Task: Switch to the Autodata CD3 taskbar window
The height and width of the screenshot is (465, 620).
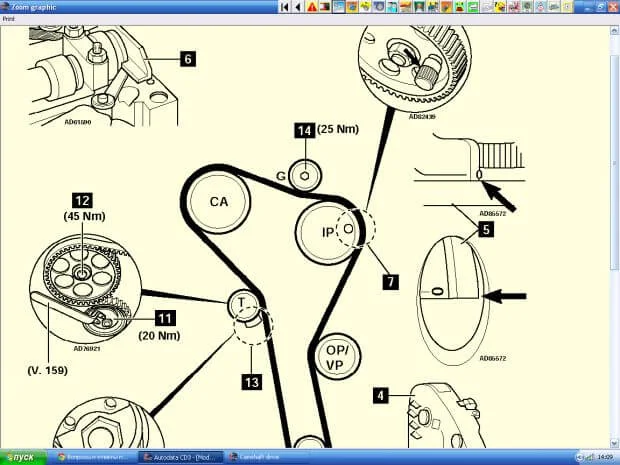Action: (x=178, y=457)
